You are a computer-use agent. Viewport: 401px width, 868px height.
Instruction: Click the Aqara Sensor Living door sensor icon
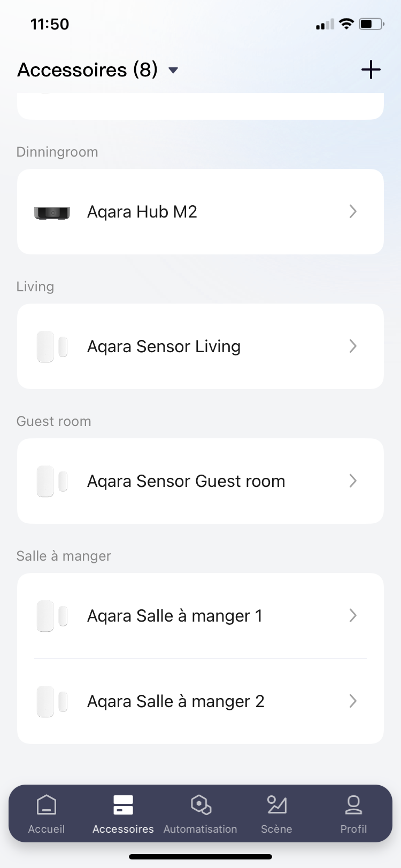52,346
